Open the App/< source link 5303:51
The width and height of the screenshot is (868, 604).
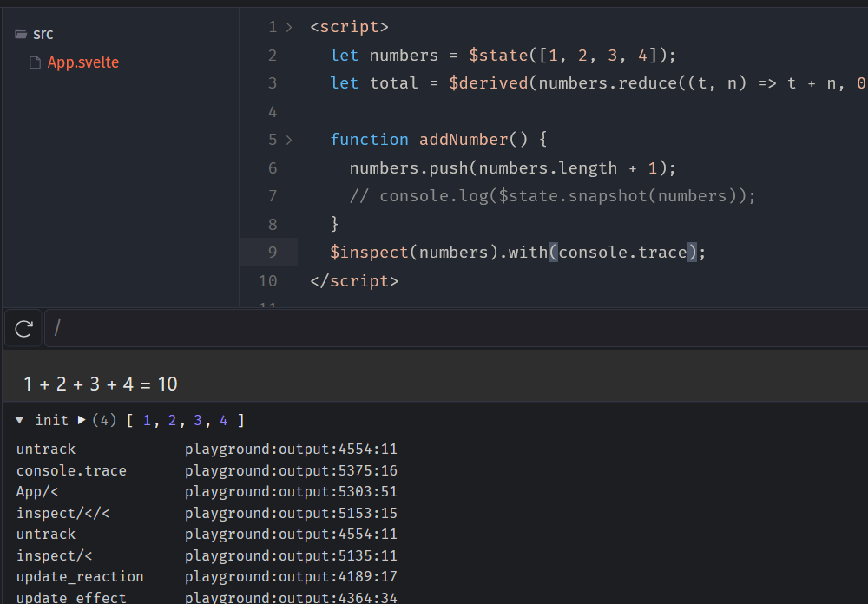tap(291, 492)
